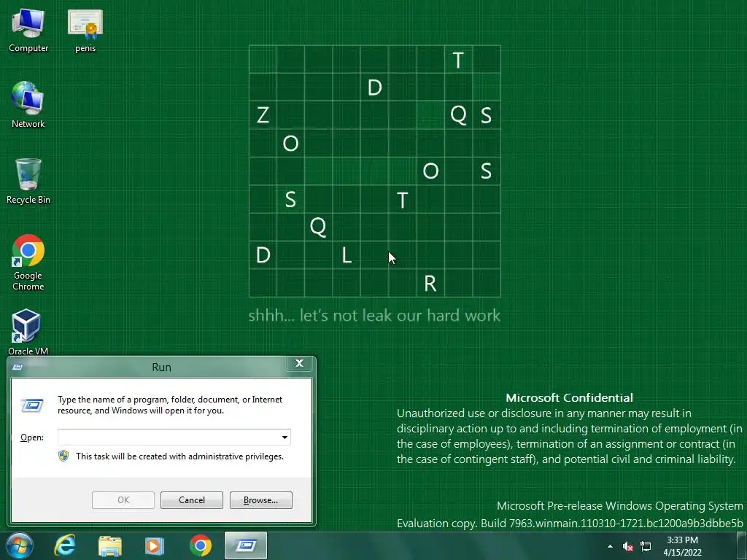
Task: Select the Recycle Bin icon
Action: pyautogui.click(x=28, y=181)
